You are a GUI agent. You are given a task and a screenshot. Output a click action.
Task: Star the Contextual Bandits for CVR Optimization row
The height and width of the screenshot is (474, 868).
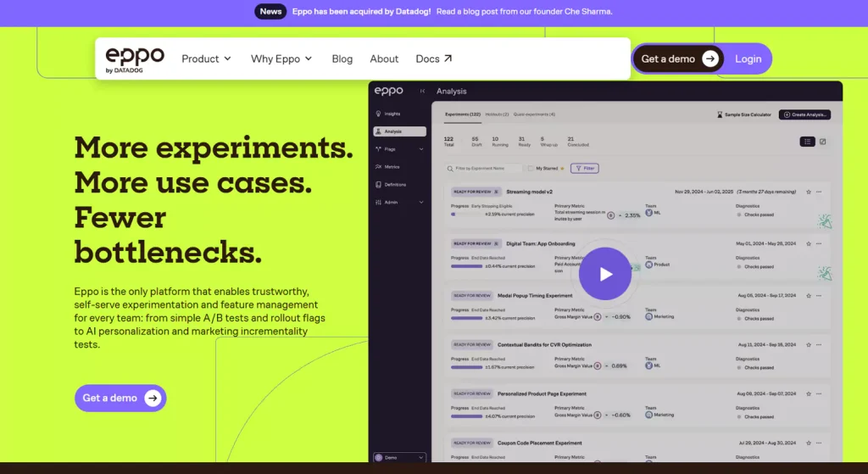[x=809, y=344]
